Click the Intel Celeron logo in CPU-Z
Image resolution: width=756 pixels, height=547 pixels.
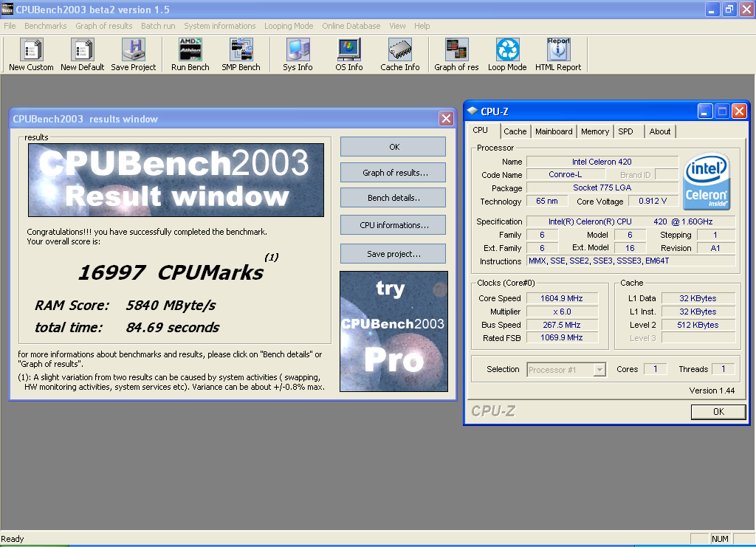click(x=707, y=181)
